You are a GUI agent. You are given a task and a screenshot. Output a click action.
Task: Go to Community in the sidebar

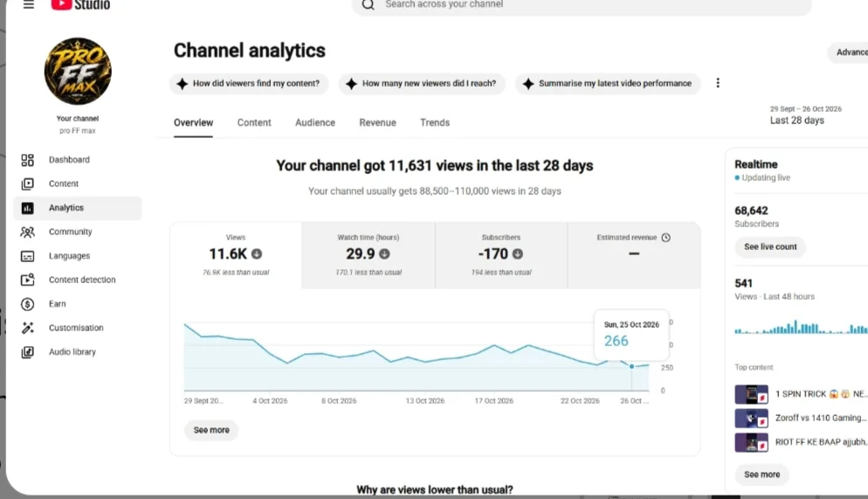pos(78,232)
